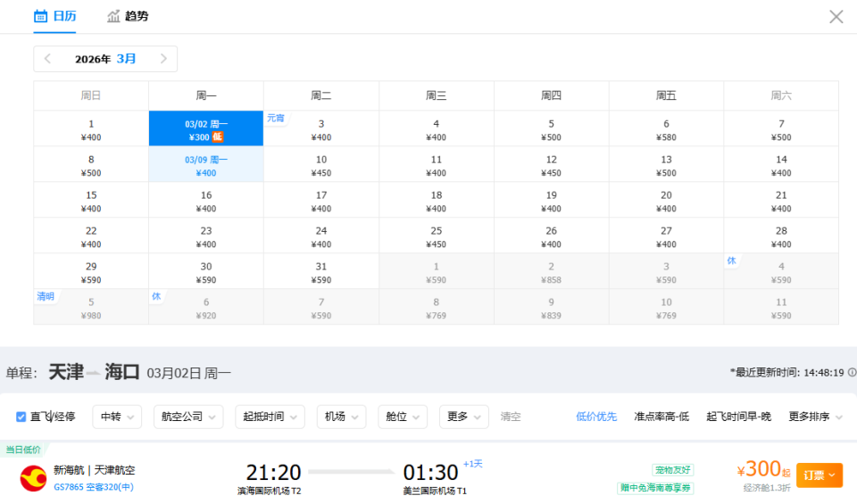857x504 pixels.
Task: Pick March 20 priced ¥400
Action: (x=666, y=201)
